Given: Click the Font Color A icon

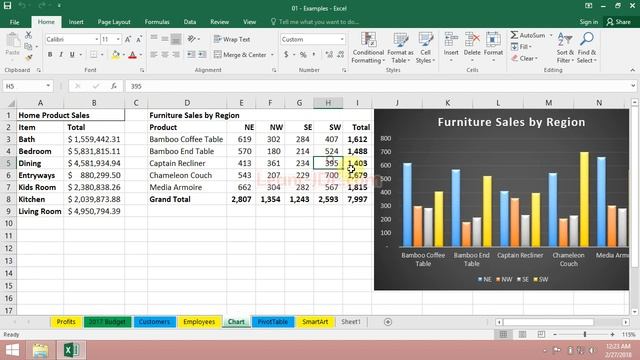Looking at the screenshot, I should (132, 55).
